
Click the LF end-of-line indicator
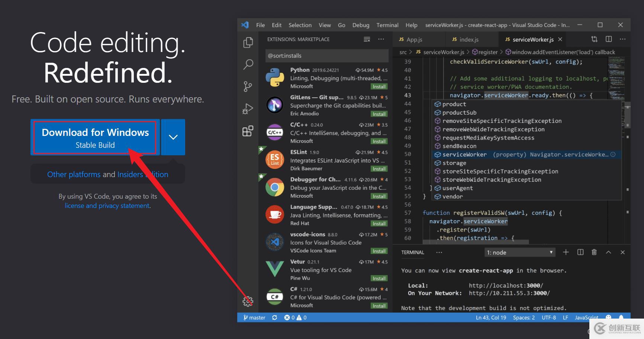pyautogui.click(x=565, y=317)
